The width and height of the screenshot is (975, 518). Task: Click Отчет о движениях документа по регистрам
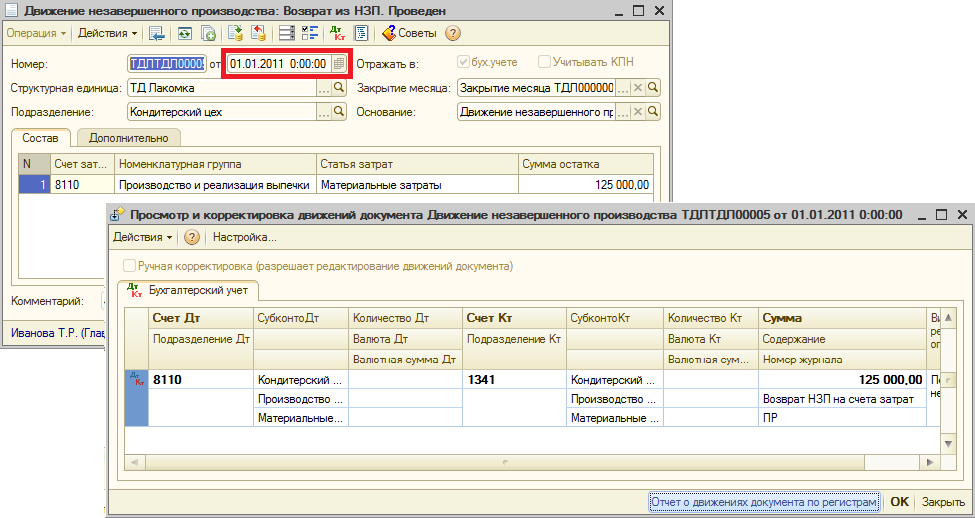pyautogui.click(x=764, y=501)
